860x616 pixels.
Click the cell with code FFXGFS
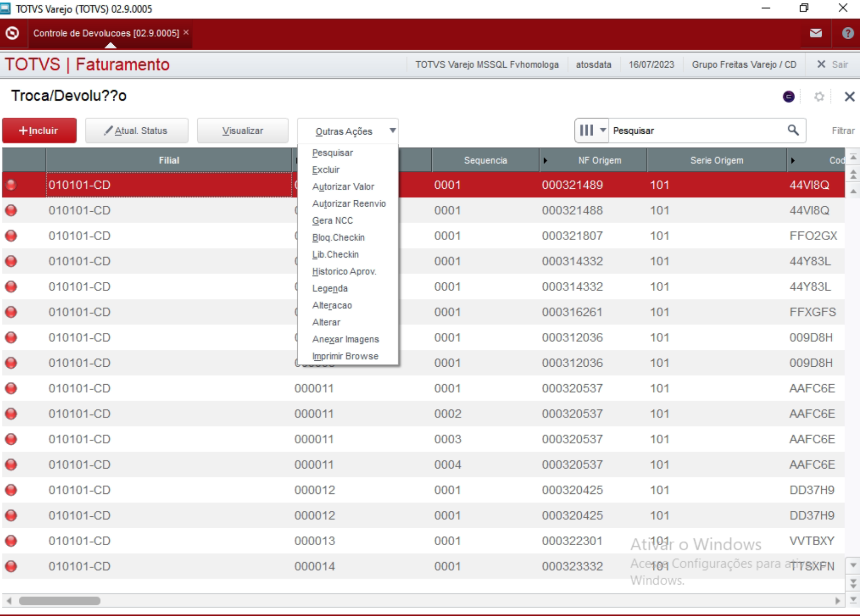tap(812, 312)
